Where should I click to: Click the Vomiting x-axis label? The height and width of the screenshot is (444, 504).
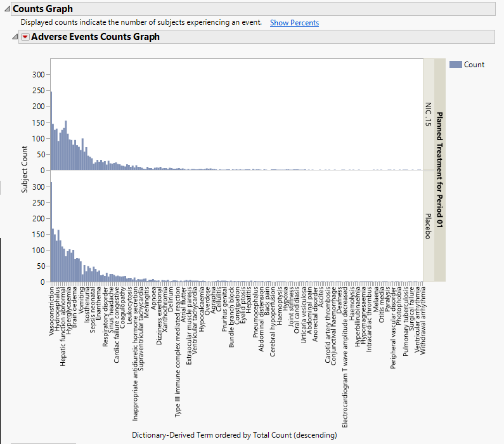(x=81, y=299)
